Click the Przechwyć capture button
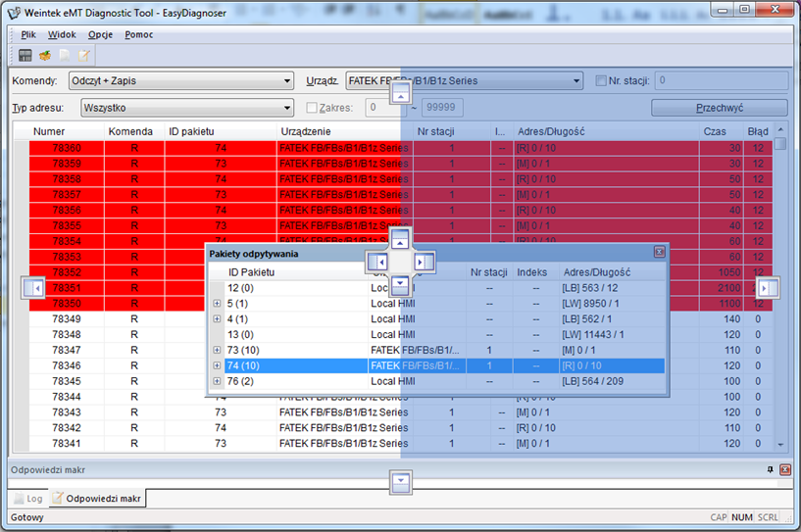 point(720,108)
